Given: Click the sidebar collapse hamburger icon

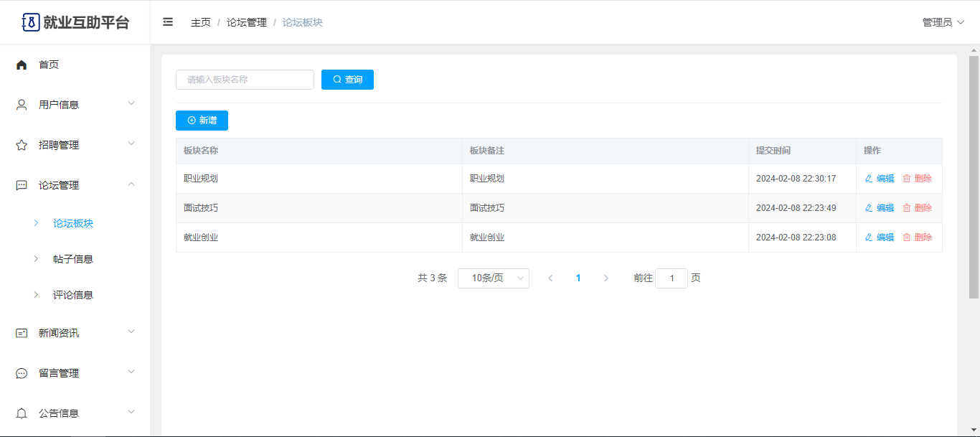Looking at the screenshot, I should pyautogui.click(x=168, y=22).
